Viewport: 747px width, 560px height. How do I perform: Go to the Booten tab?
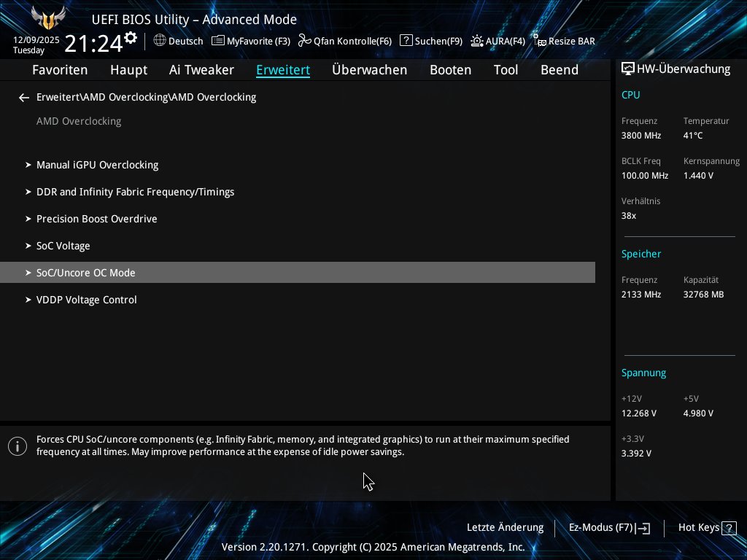click(x=450, y=70)
